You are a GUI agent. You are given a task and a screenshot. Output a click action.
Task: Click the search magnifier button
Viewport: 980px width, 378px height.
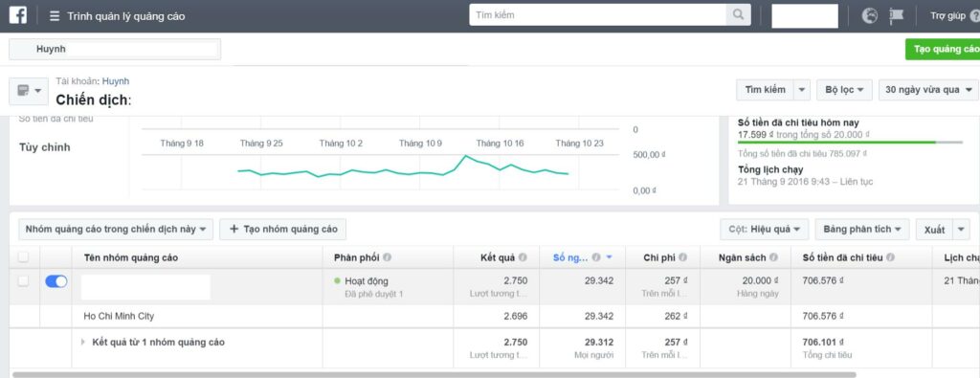point(738,15)
